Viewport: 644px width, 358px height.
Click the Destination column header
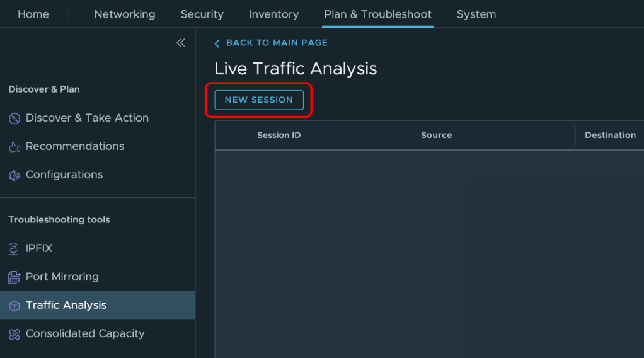point(609,135)
